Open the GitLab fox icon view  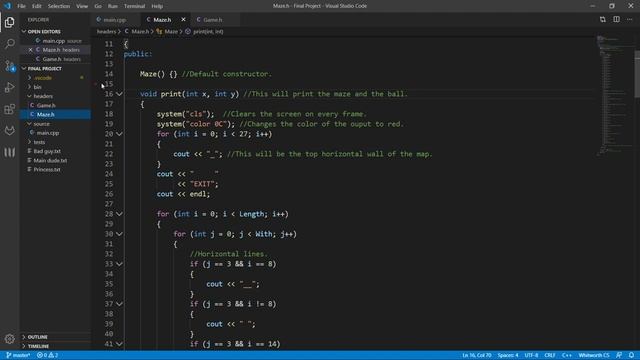pyautogui.click(x=9, y=131)
